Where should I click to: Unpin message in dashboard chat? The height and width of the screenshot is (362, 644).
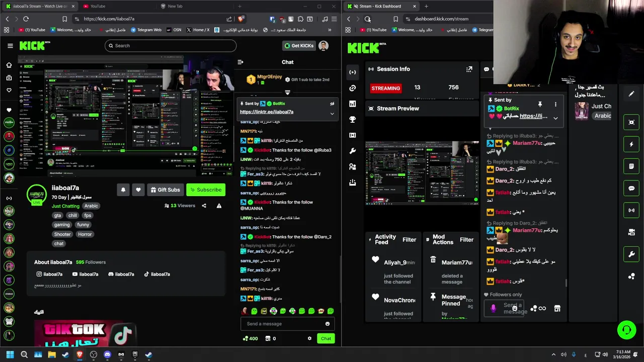pos(540,104)
